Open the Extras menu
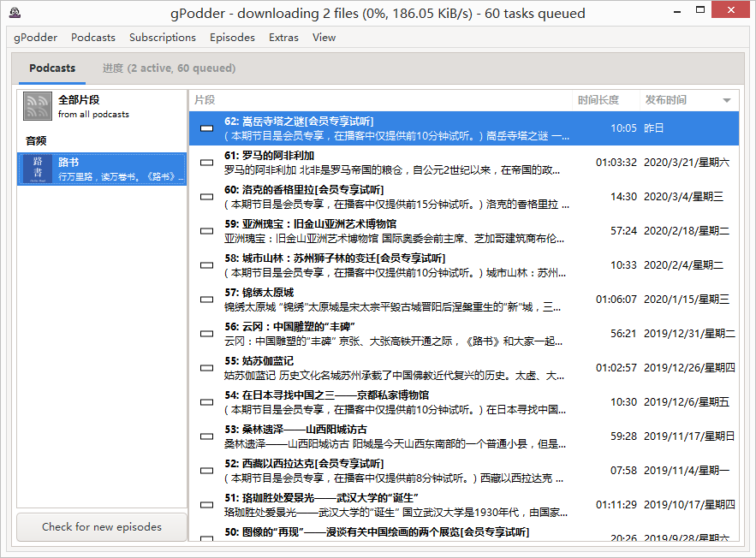The image size is (756, 558). coord(283,37)
